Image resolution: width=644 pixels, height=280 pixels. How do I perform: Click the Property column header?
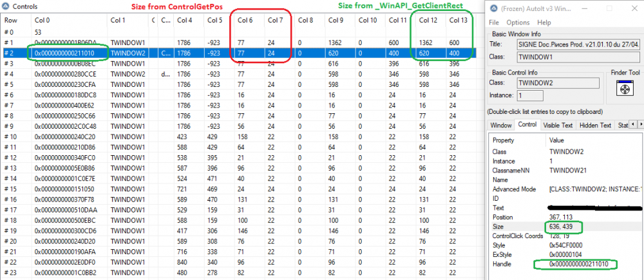pyautogui.click(x=518, y=140)
